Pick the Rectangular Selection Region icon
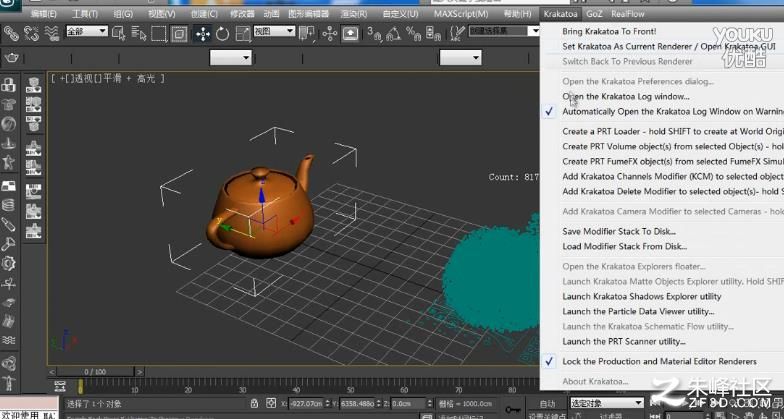The width and height of the screenshot is (784, 419). click(158, 34)
